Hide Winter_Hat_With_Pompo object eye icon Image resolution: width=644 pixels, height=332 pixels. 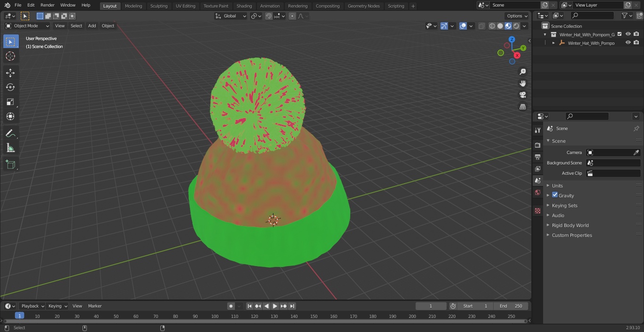coord(628,42)
